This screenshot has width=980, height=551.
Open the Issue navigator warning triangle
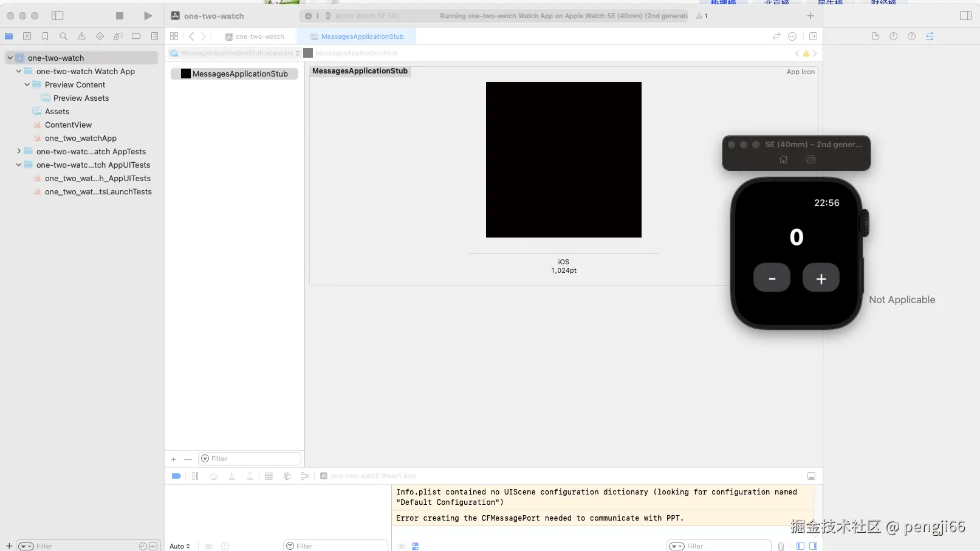click(81, 36)
